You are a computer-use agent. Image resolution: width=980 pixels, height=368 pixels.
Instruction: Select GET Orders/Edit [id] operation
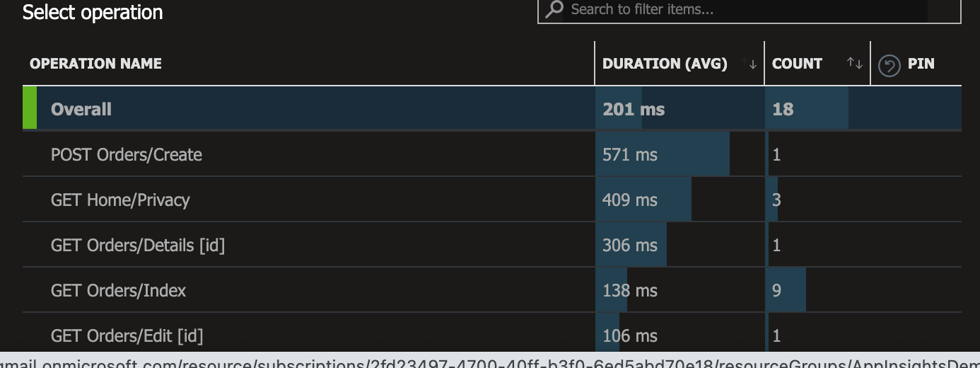[127, 335]
